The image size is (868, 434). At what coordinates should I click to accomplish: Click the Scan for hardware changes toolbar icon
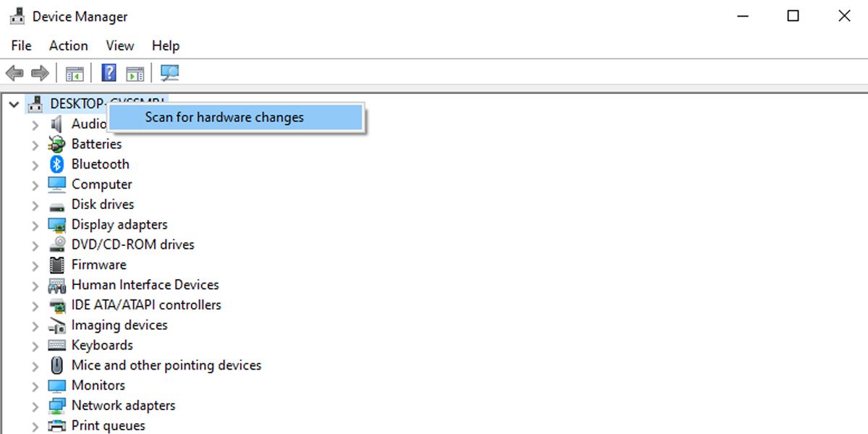[x=170, y=72]
